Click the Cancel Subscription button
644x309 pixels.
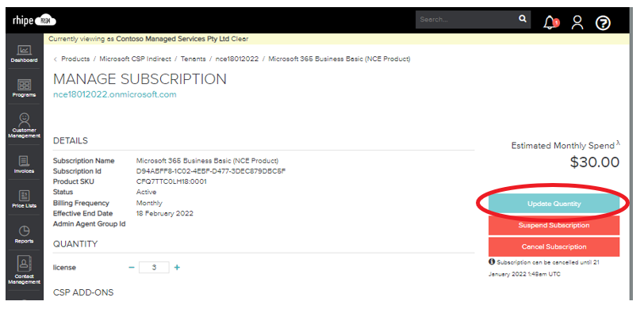554,246
